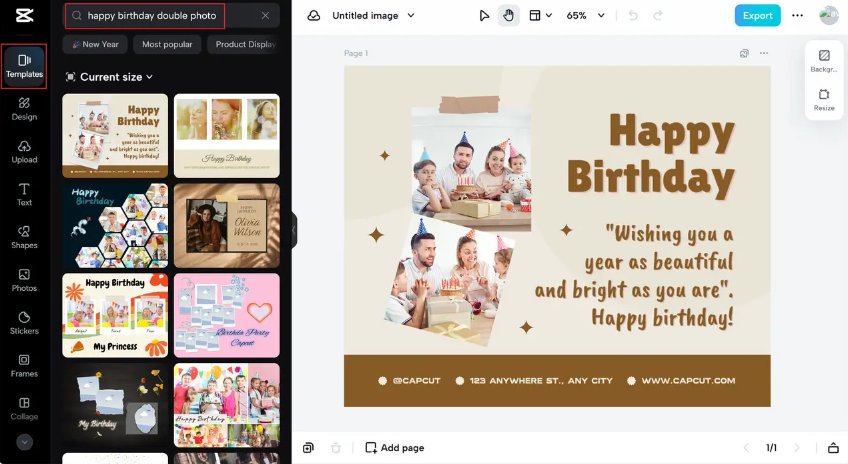This screenshot has width=848, height=464.
Task: Open the Resize tool
Action: click(824, 100)
